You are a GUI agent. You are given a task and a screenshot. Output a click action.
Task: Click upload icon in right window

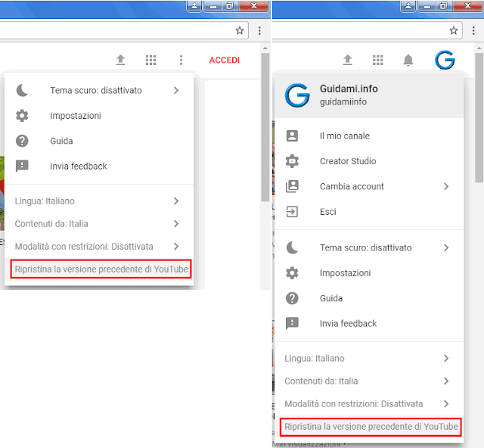click(348, 60)
